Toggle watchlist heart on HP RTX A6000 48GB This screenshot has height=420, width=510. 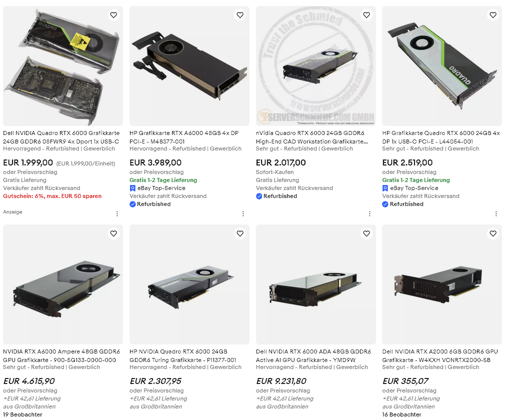(240, 15)
